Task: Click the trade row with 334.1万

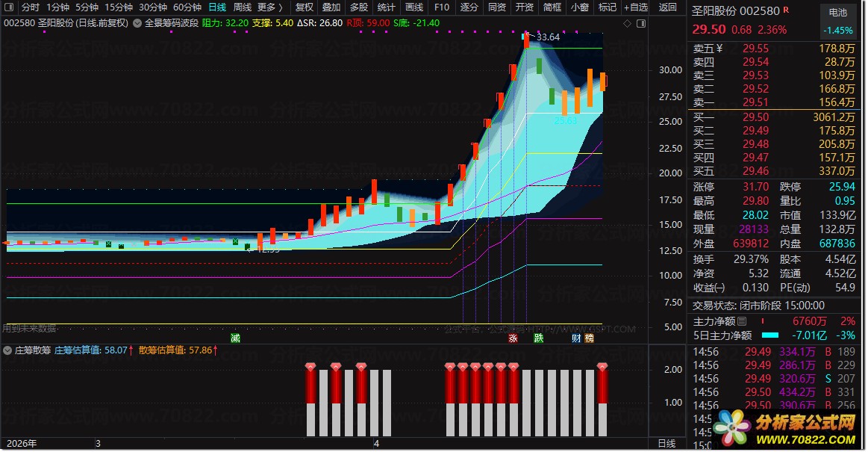Action: pos(774,352)
